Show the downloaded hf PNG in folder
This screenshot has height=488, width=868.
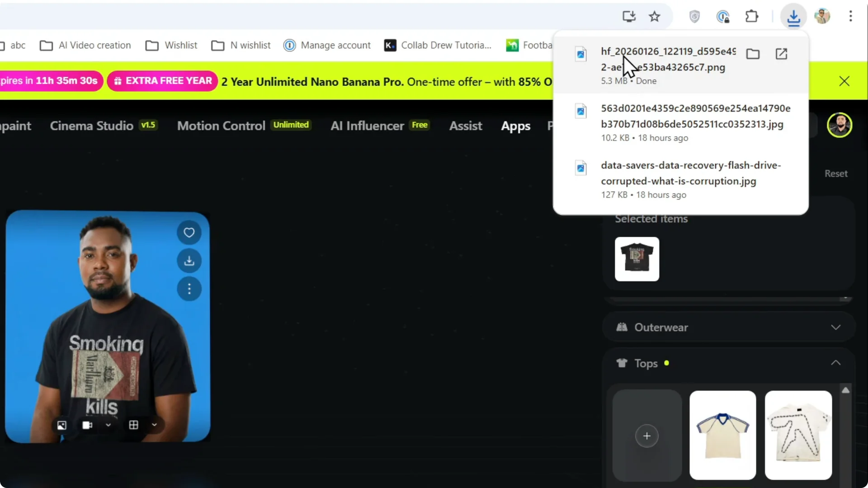753,54
